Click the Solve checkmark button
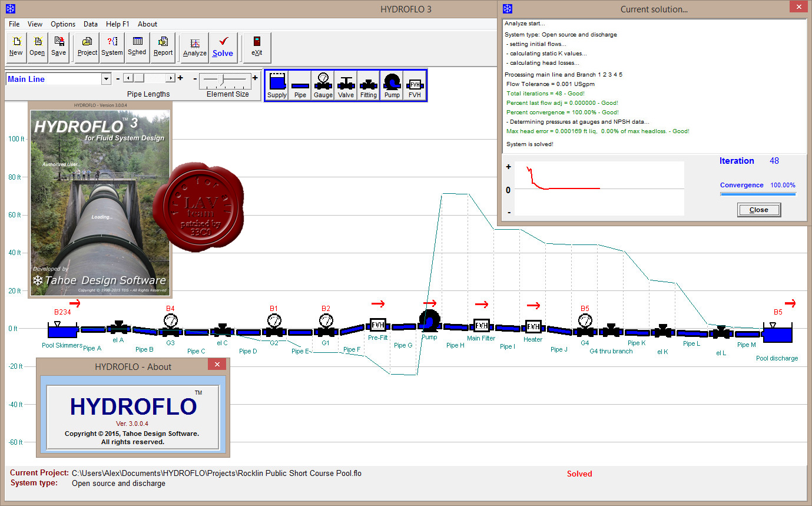The height and width of the screenshot is (506, 812). [223, 47]
